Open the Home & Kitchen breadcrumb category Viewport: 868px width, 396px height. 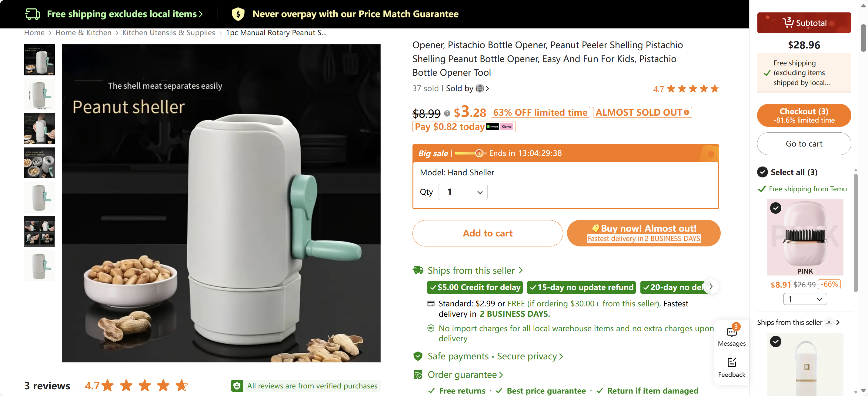[x=83, y=32]
